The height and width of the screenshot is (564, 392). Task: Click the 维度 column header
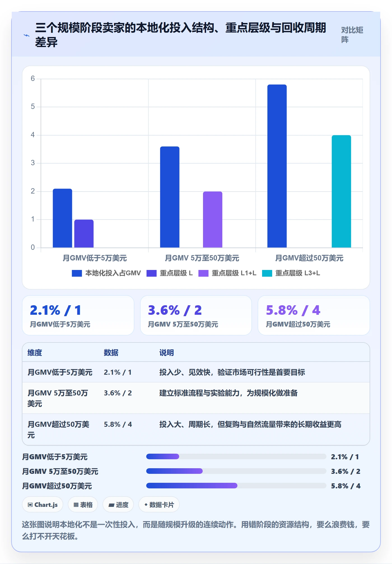click(x=35, y=353)
